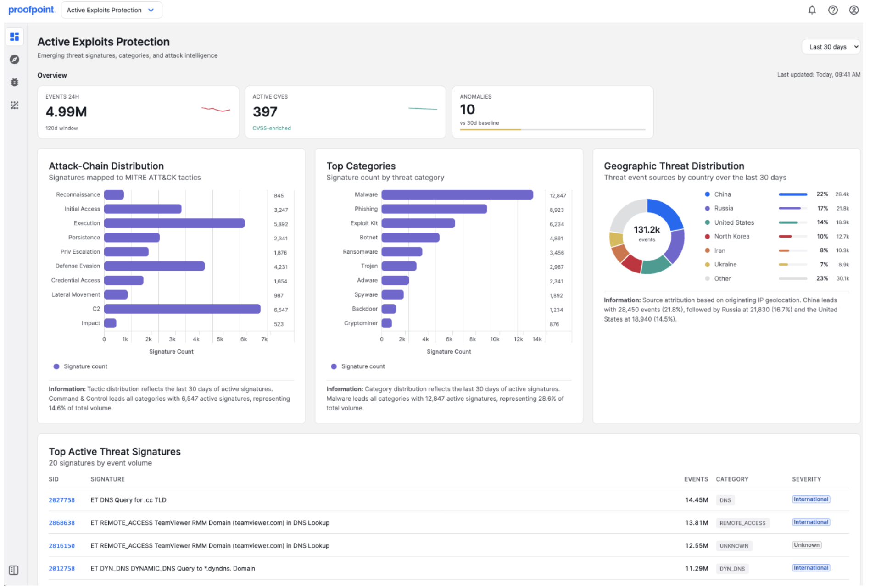Click the 6,547 C2 count value
The height and width of the screenshot is (588, 870).
tap(281, 310)
